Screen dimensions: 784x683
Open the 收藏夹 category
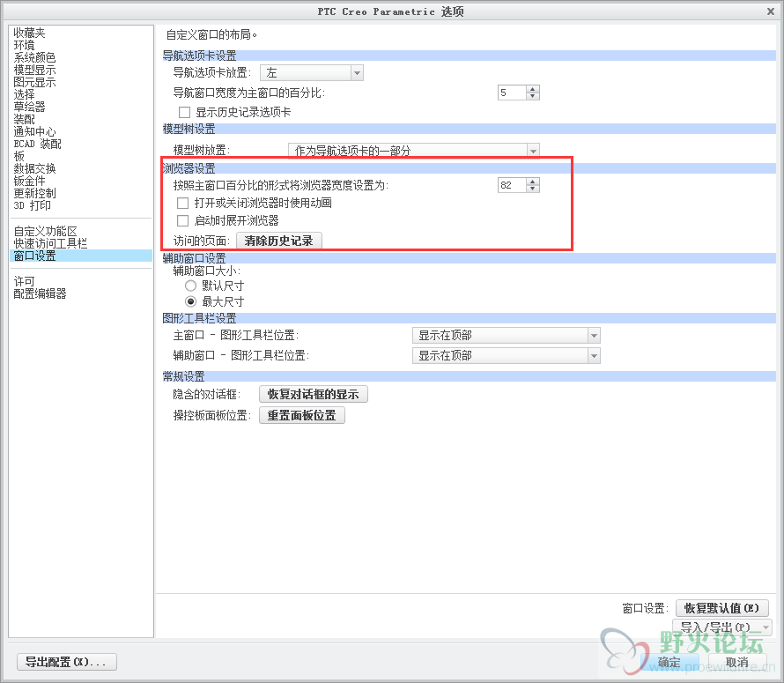click(29, 33)
